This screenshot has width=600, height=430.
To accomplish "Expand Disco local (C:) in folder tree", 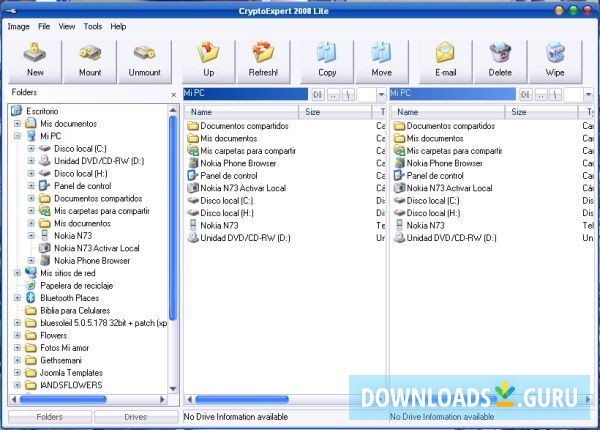I will pos(31,148).
